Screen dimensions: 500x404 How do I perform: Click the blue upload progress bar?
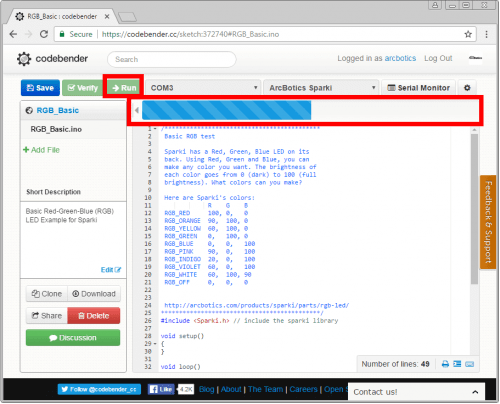click(x=226, y=110)
